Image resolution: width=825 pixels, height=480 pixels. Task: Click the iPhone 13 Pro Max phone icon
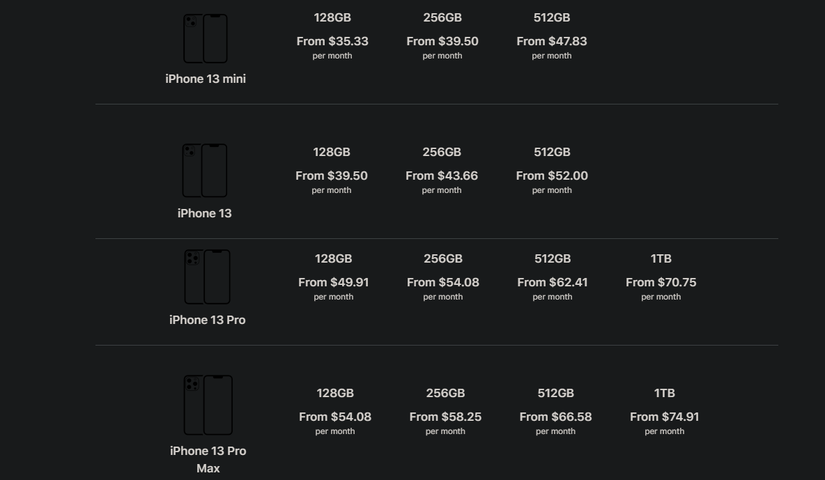point(208,405)
